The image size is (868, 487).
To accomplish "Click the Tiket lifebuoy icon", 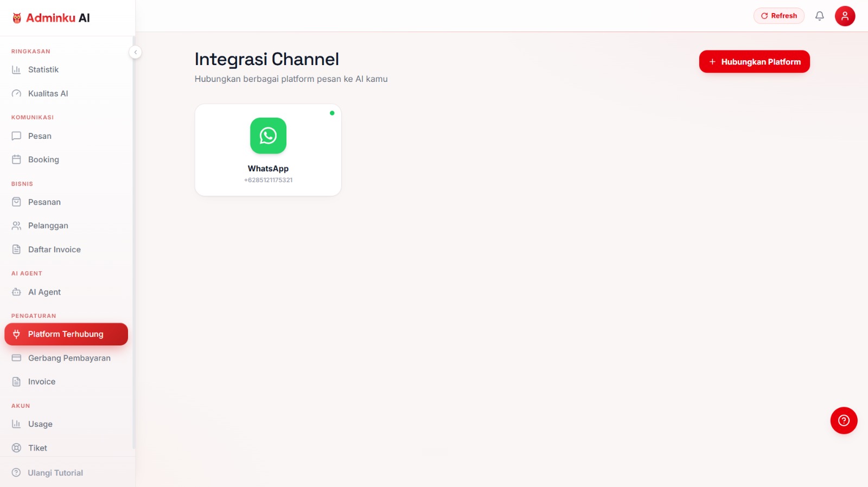I will point(16,448).
